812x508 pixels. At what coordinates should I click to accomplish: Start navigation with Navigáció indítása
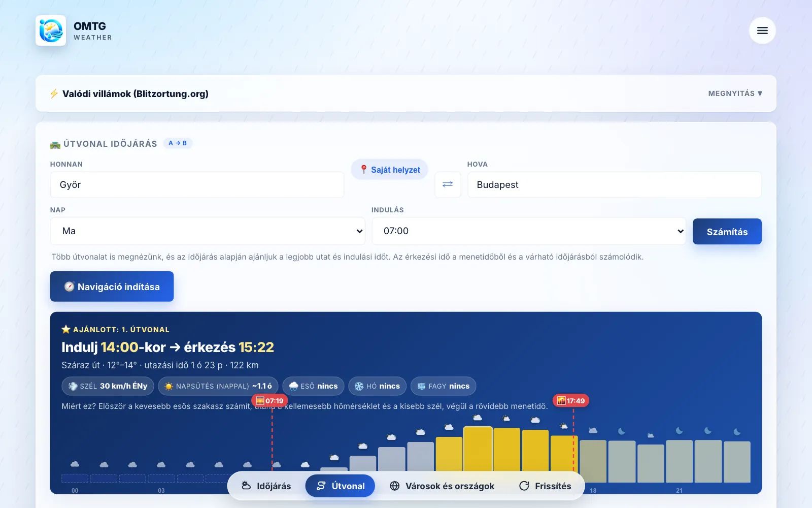[112, 287]
